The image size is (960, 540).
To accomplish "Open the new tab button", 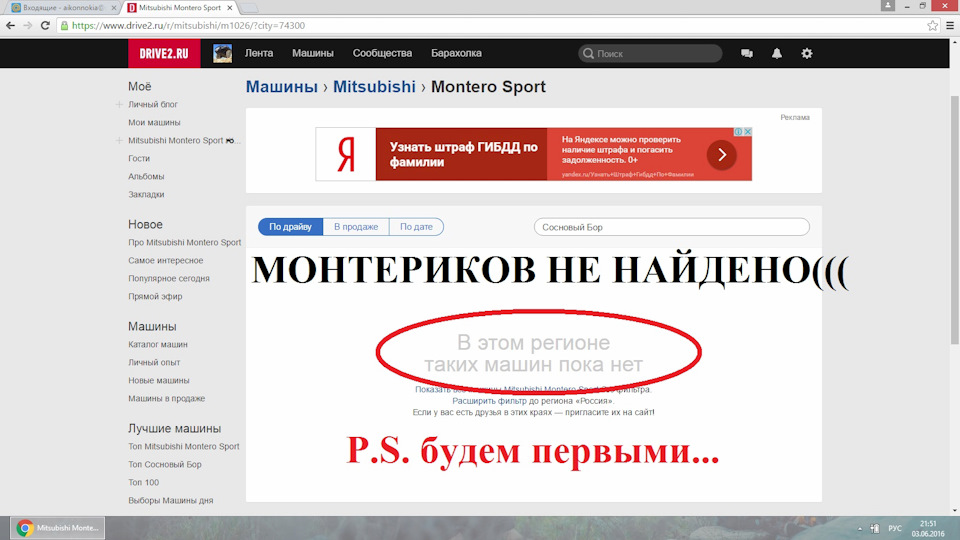I will coord(248,9).
